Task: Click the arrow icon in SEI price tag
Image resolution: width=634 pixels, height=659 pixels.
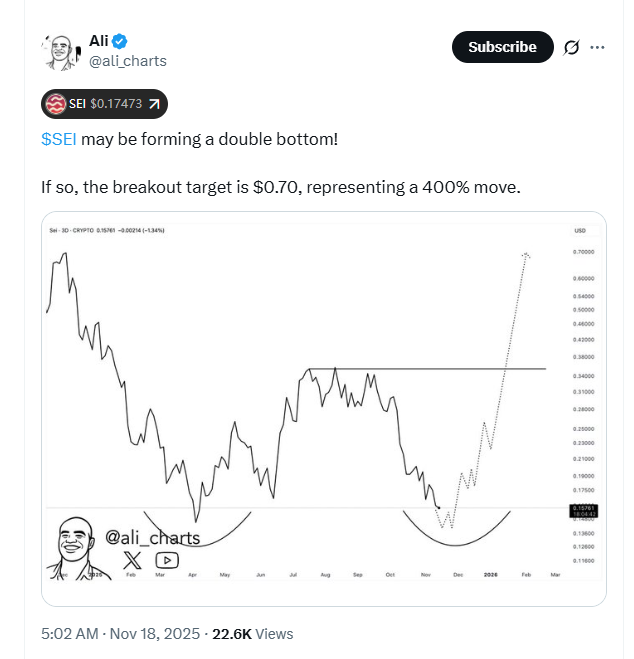Action: click(155, 103)
